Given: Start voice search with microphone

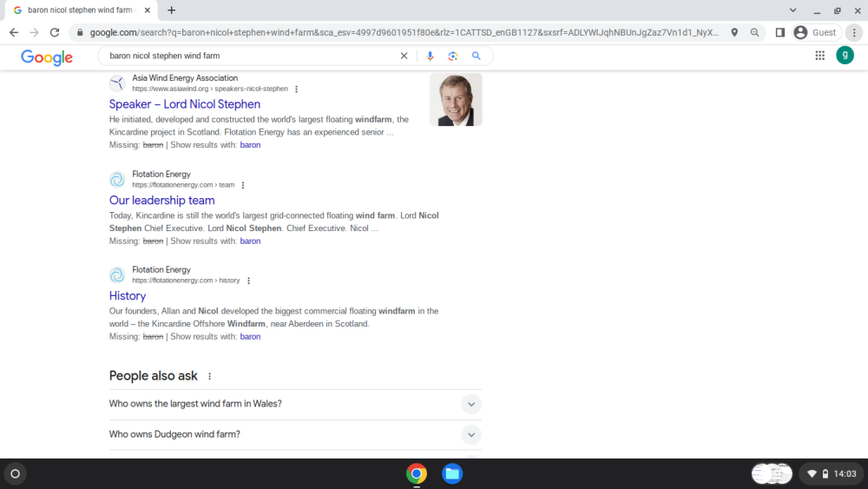Looking at the screenshot, I should coord(431,56).
